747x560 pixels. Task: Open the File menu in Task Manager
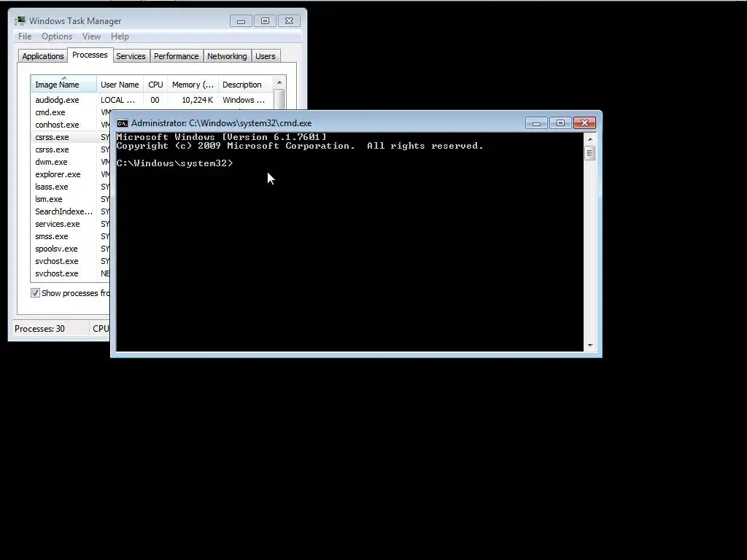point(25,36)
